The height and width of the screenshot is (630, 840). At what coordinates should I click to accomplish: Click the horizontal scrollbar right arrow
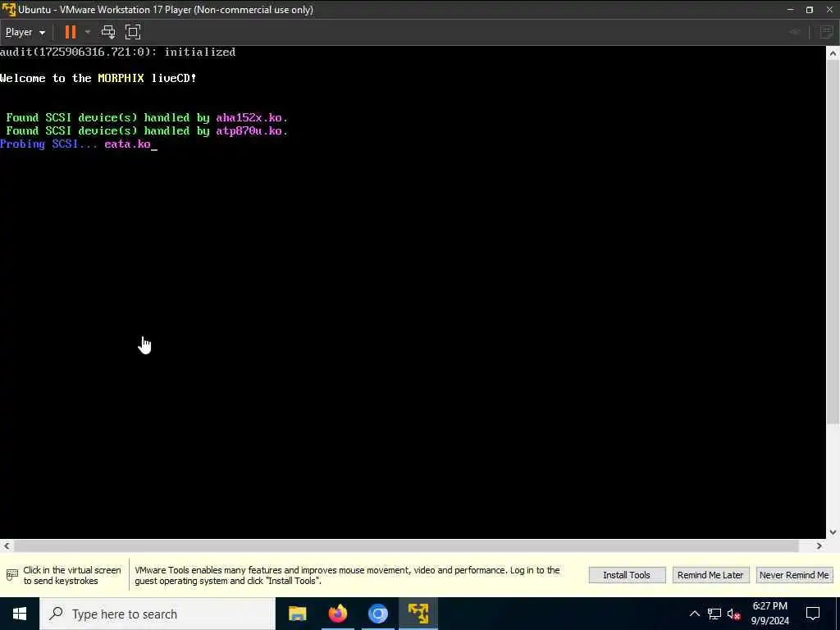click(819, 546)
